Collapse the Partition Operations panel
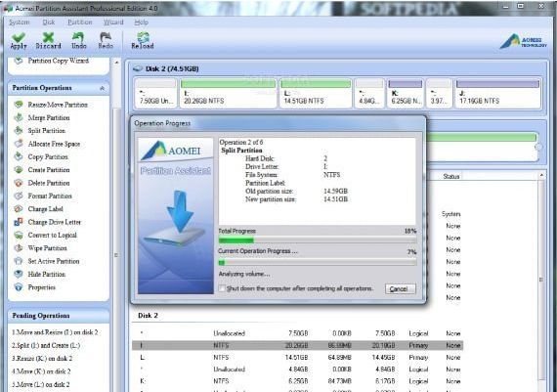This screenshot has height=392, width=557. 103,88
